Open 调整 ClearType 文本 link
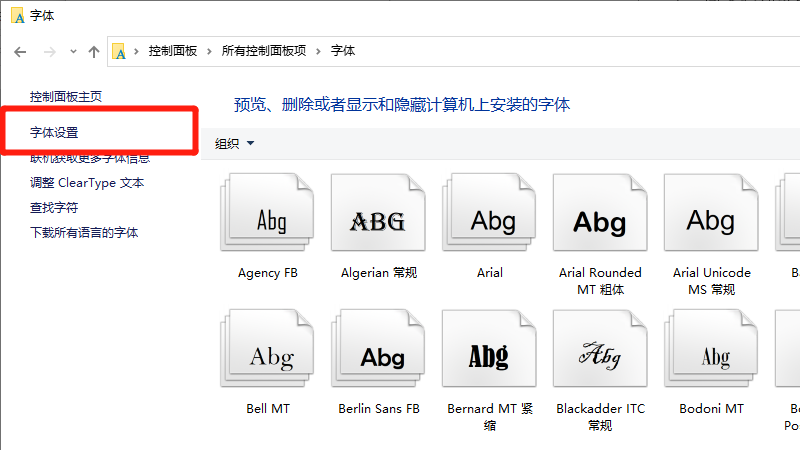 [x=87, y=183]
